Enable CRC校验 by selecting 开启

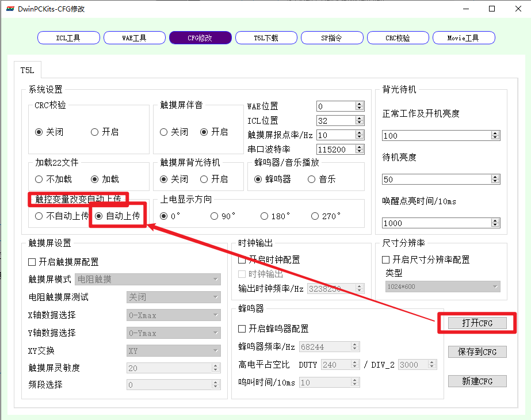point(94,131)
